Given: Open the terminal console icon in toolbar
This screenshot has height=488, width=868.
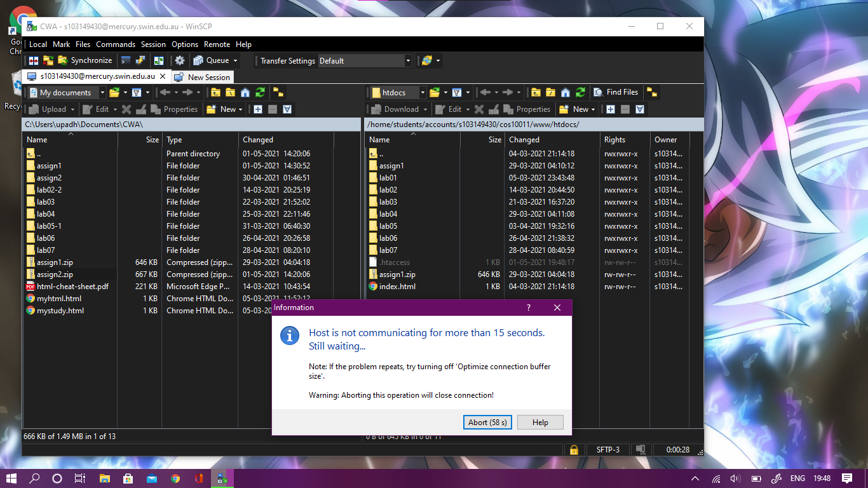Looking at the screenshot, I should point(126,60).
